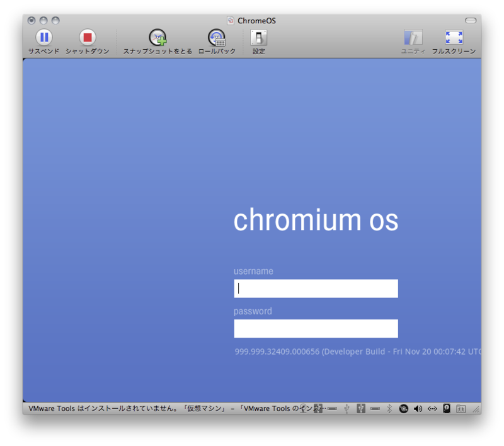This screenshot has height=446, width=504.
Task: Open the 設定 (settings) switch icon
Action: (259, 38)
